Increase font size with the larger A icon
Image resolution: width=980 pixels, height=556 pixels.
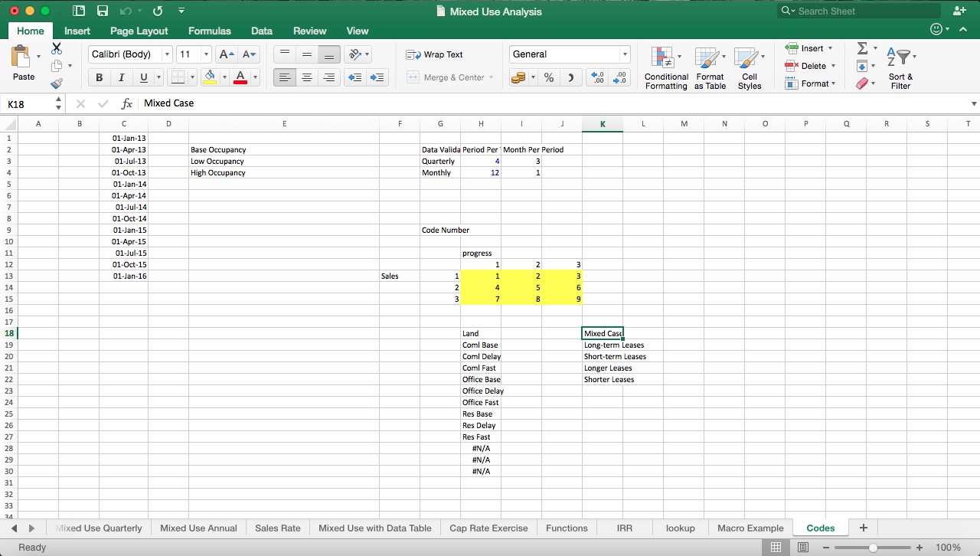(x=226, y=54)
